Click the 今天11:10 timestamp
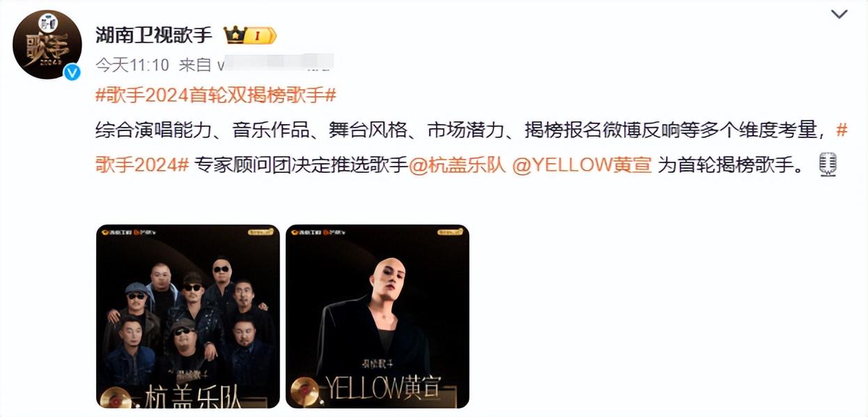This screenshot has height=417, width=868. point(132,65)
